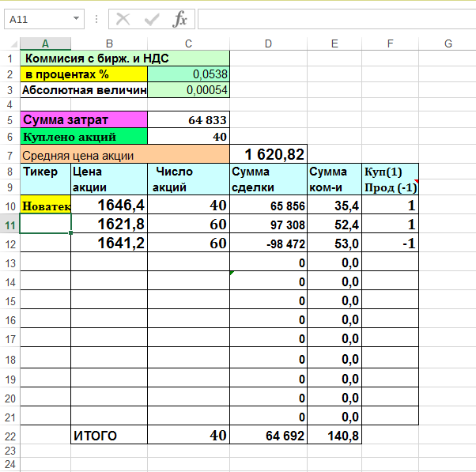Select total deal sum 64 692
Screen dimensions: 476x472
tap(268, 435)
